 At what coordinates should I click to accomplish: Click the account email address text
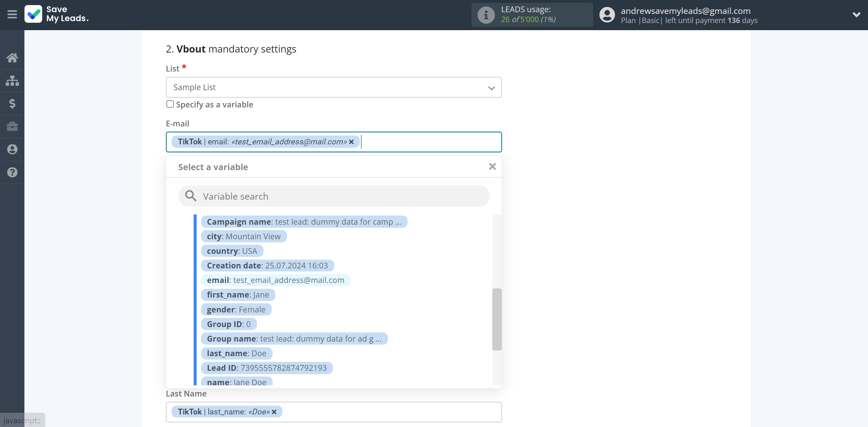pyautogui.click(x=686, y=11)
